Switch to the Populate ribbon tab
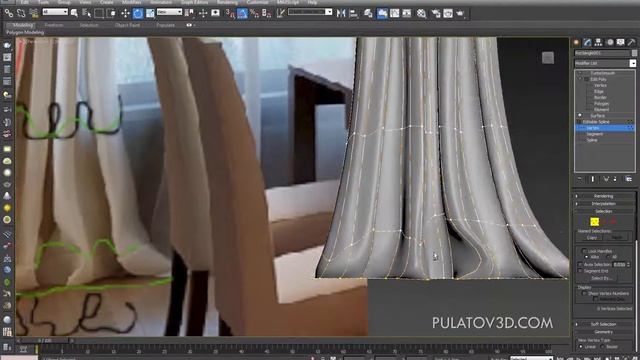Viewport: 640px width, 360px height. [x=165, y=25]
